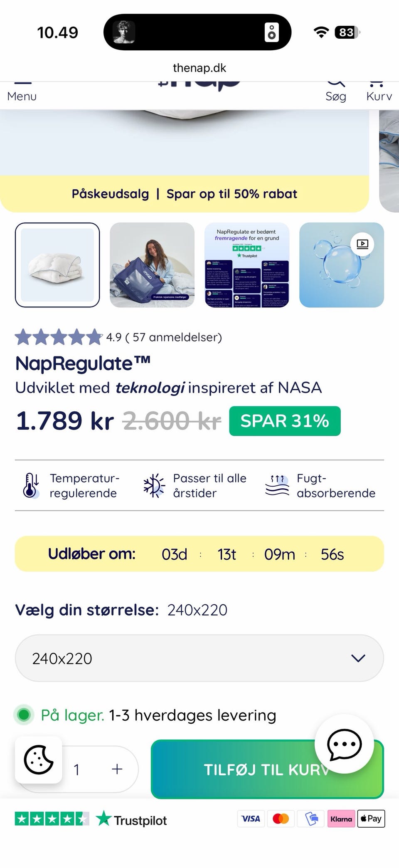Open cookie settings icon
The width and height of the screenshot is (399, 868).
39,760
